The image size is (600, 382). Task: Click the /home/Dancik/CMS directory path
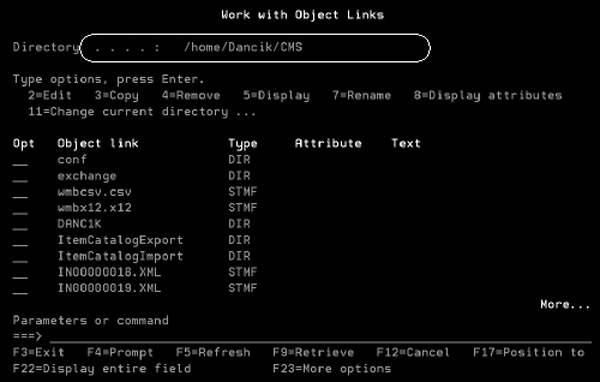click(243, 47)
